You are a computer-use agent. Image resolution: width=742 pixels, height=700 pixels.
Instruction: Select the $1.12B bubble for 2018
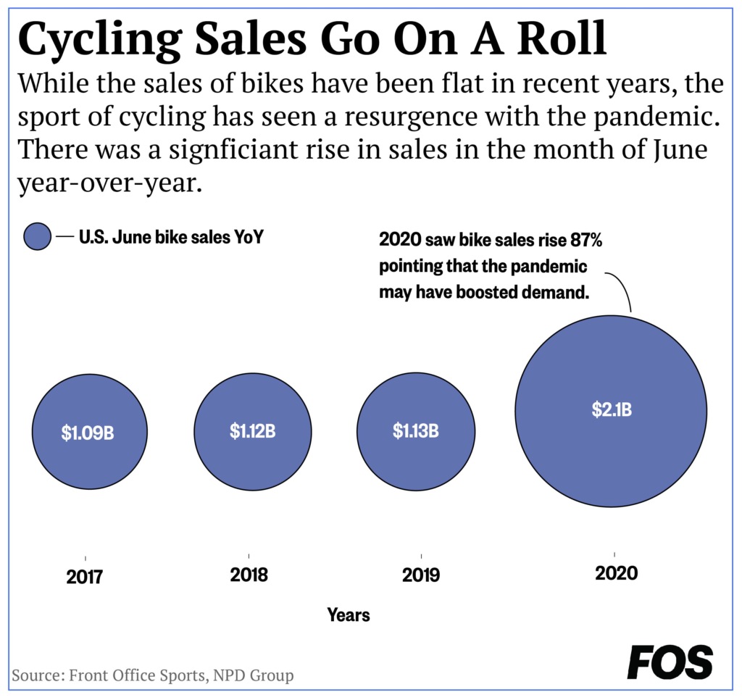pyautogui.click(x=253, y=431)
